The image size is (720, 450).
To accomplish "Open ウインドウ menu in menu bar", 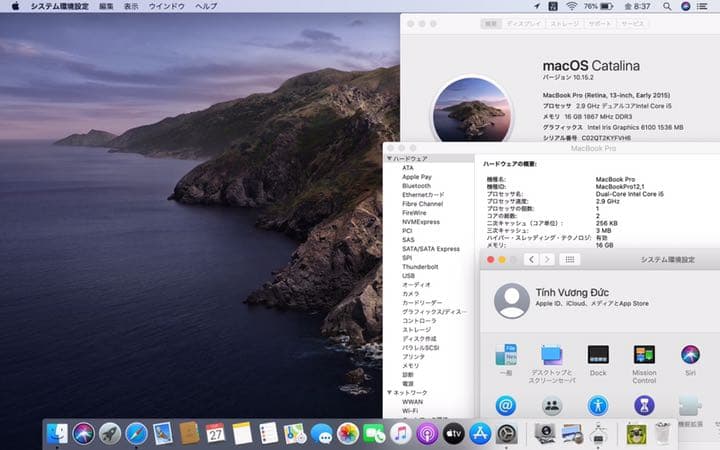I will 167,6.
